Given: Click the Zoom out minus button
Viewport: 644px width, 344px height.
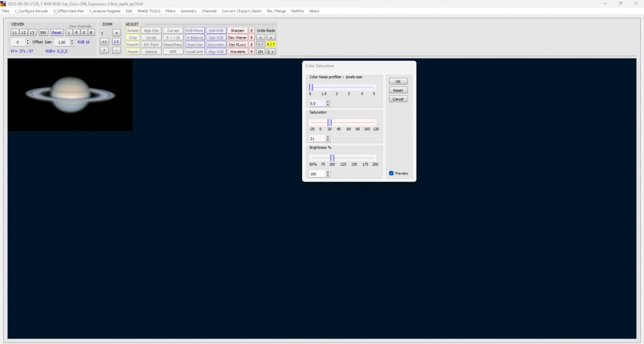Looking at the screenshot, I should [x=116, y=50].
